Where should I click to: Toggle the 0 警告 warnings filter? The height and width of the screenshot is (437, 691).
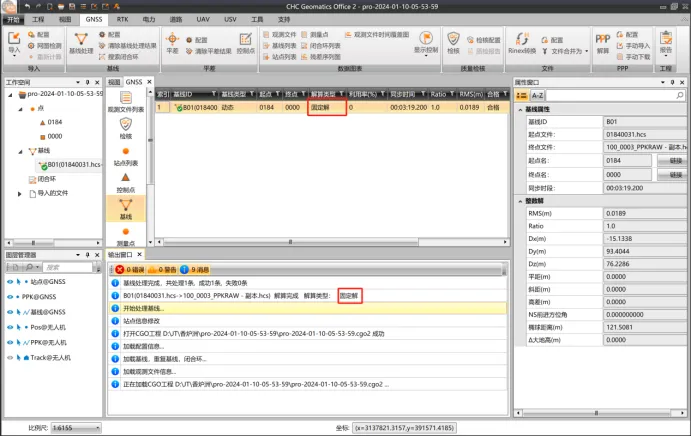pyautogui.click(x=162, y=270)
